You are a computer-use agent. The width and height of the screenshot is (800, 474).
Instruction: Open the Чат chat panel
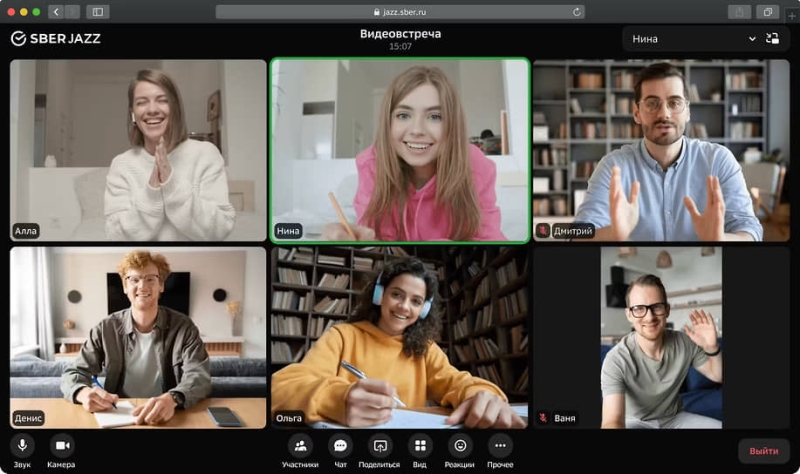(x=340, y=445)
